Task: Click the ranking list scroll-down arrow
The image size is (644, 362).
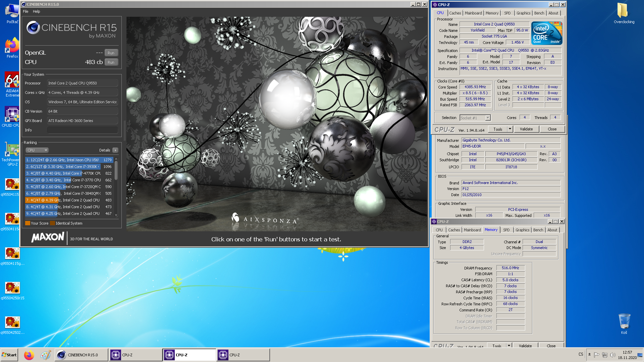Action: (x=116, y=215)
